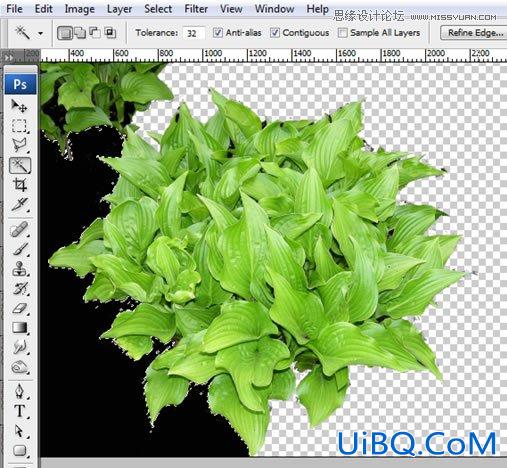
Task: Choose Subtract from Selection mode
Action: 95,32
